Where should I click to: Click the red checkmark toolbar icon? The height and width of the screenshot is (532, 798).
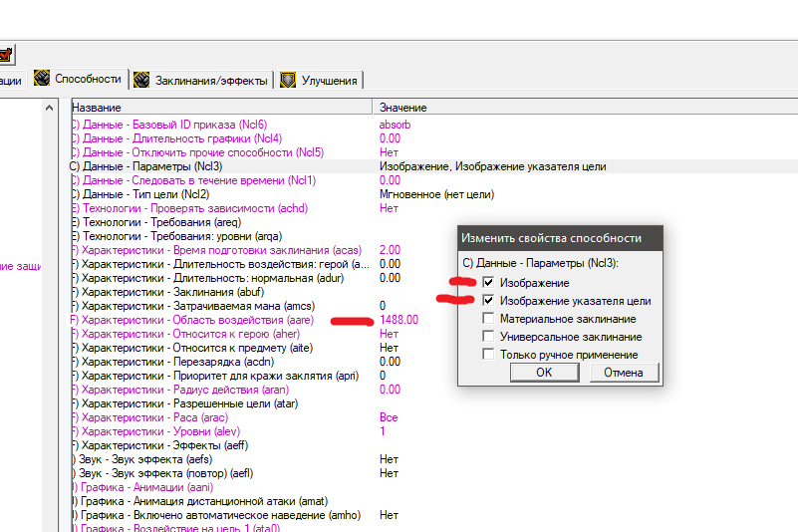point(6,55)
